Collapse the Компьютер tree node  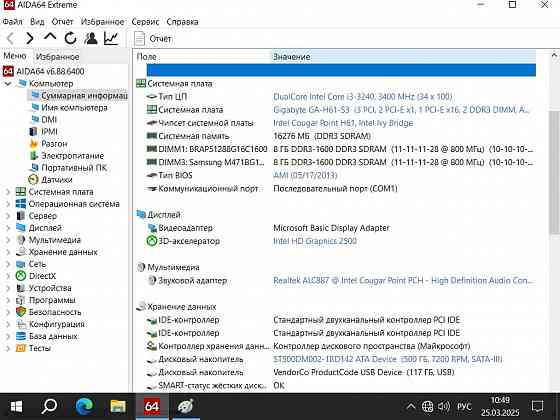click(x=8, y=84)
